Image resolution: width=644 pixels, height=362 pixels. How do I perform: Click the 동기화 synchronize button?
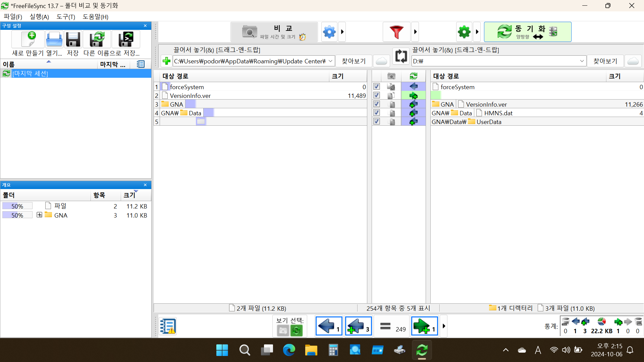point(527,32)
